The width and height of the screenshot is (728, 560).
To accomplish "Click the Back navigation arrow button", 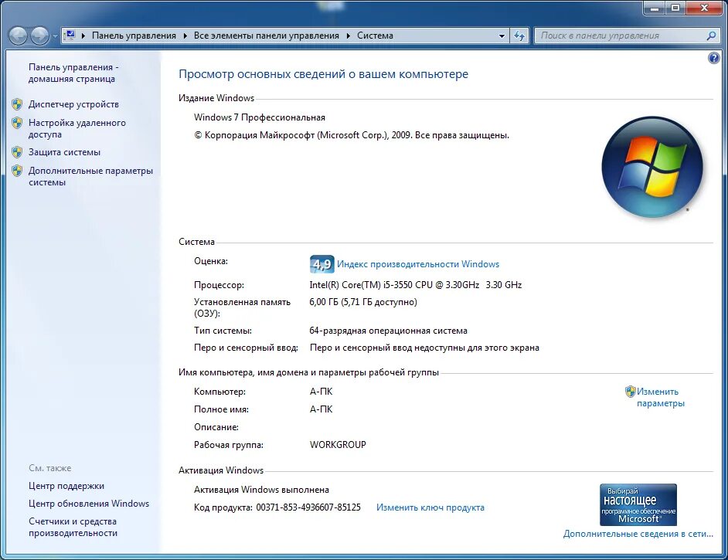I will [x=18, y=36].
